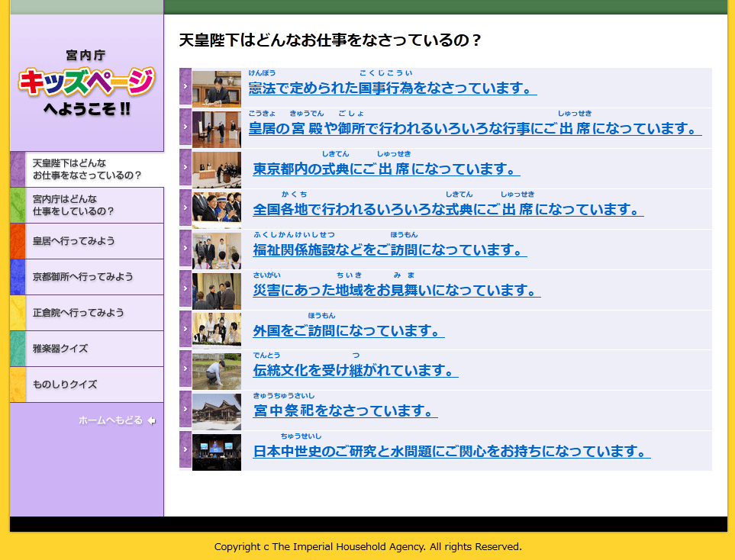Open link 皇居の宮殿や御所で行われる行事
Viewport: 735px width, 560px height.
(x=475, y=128)
